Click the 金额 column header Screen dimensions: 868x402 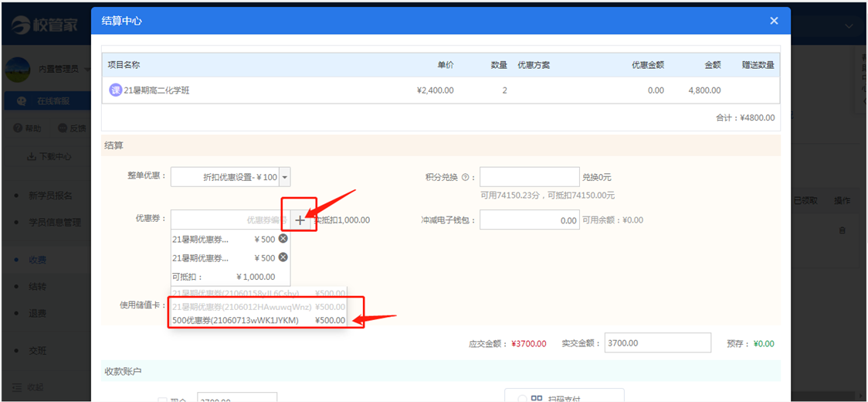coord(713,65)
